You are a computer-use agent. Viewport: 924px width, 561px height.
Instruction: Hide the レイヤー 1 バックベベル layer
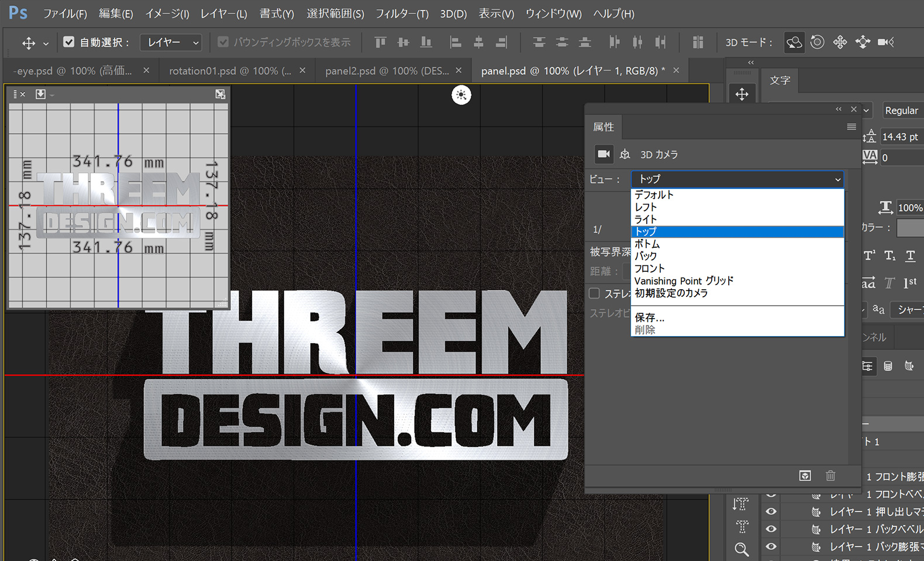[x=771, y=529]
